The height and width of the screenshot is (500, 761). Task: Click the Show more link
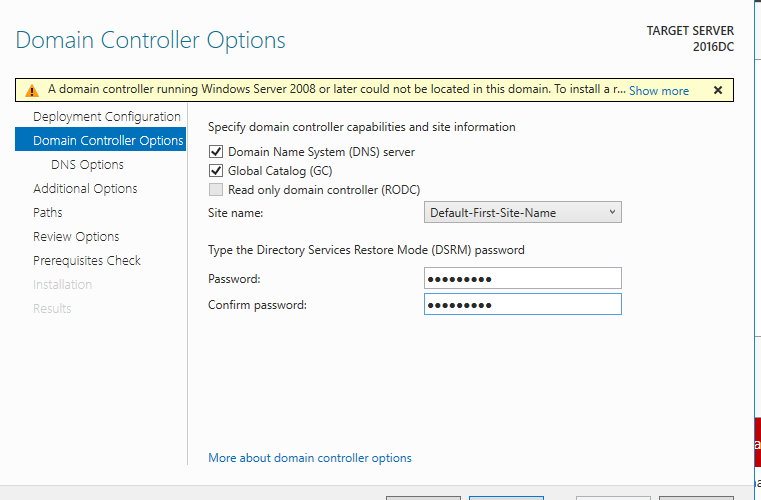(658, 91)
